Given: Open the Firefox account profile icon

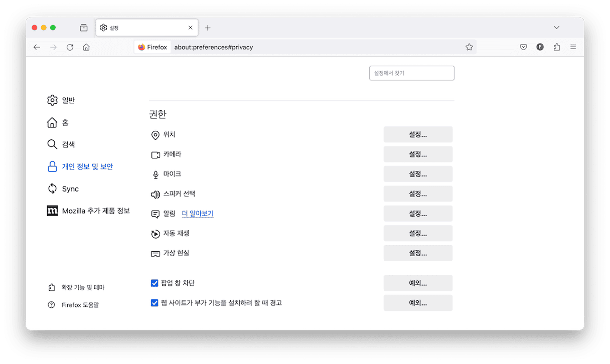Looking at the screenshot, I should coord(540,47).
